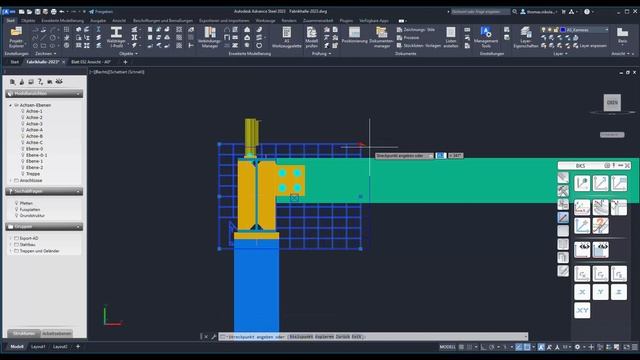Toggle visibility of Fussplatten
This screenshot has width=640, height=360.
coord(17,209)
